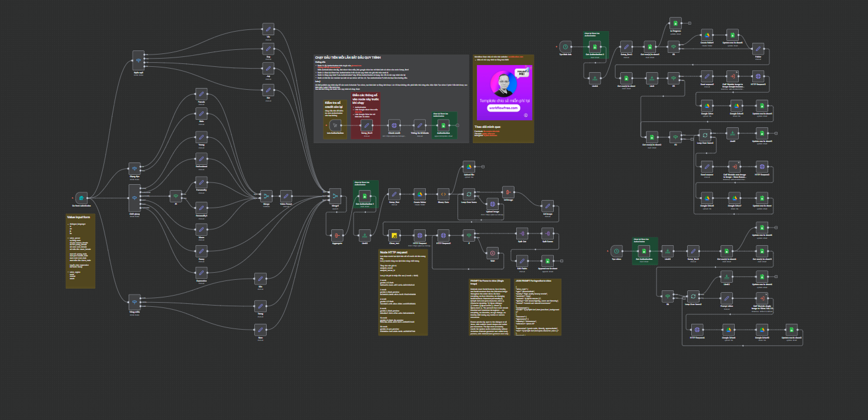Select the Merge1 node
868x420 pixels.
tap(335, 196)
